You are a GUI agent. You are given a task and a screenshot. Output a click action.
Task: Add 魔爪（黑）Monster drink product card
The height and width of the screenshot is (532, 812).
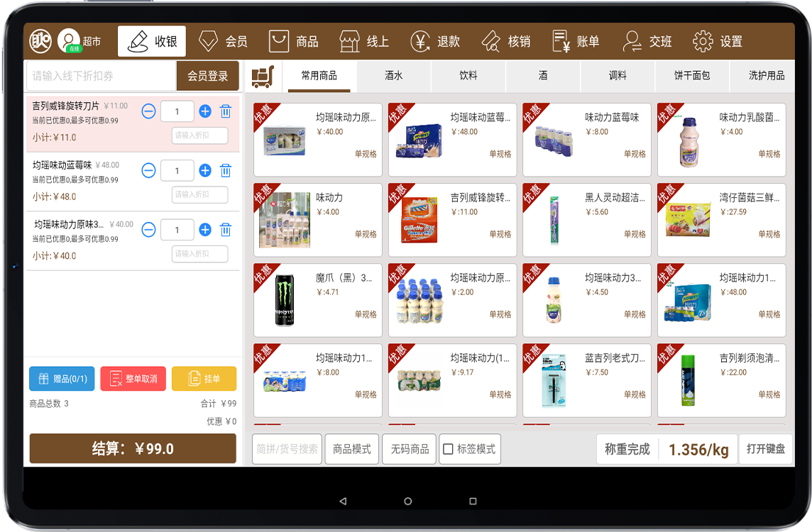(x=317, y=300)
